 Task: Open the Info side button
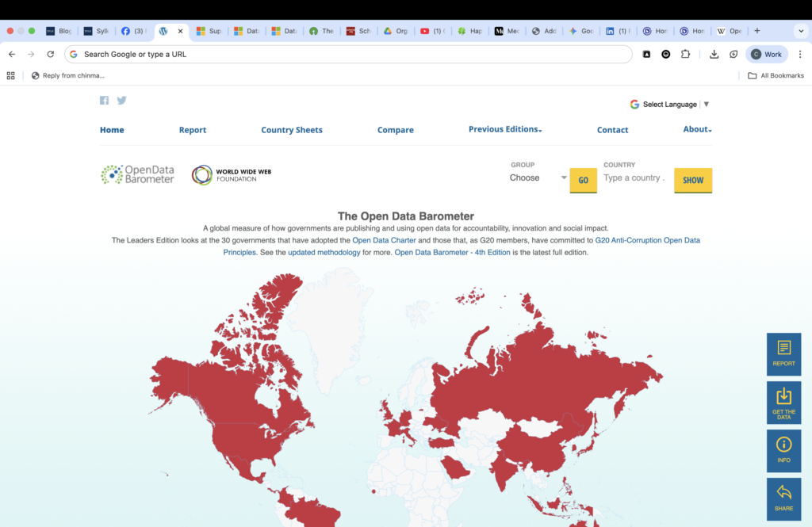pos(783,450)
